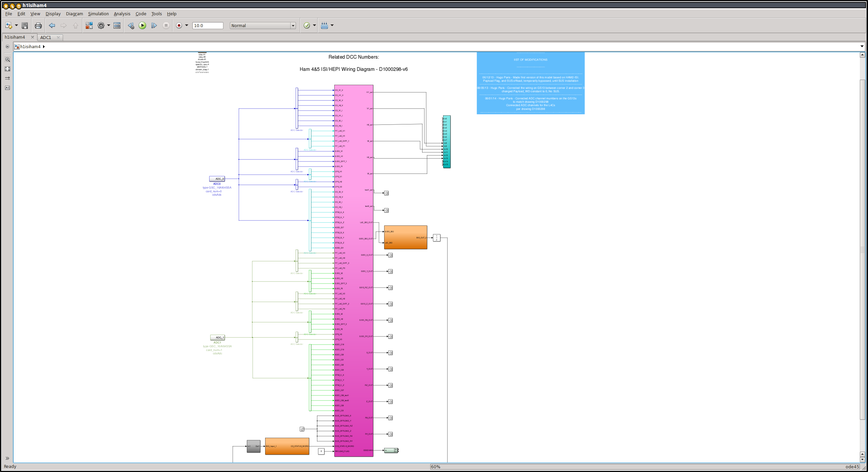Screen dimensions: 868x472
Task: Click the Save model icon
Action: click(x=25, y=25)
